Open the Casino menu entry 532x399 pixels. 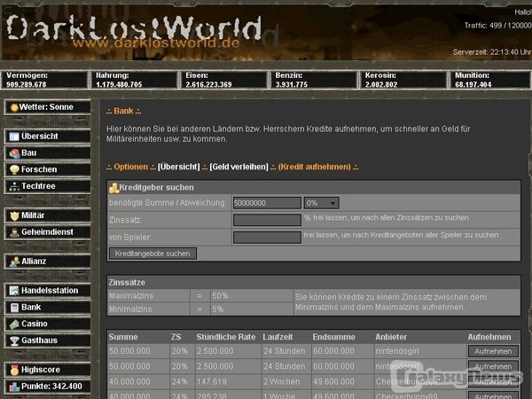tap(48, 324)
